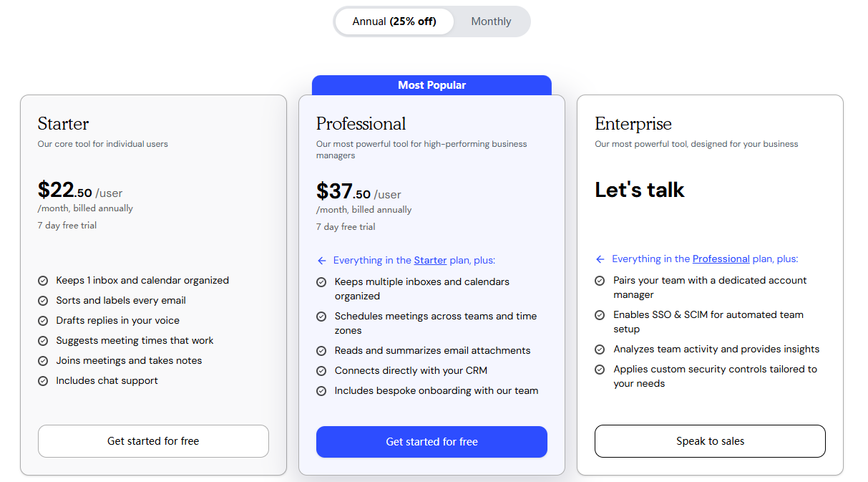Click the checkmark icon beside "Analyzes team activity and provides insights"

(600, 349)
